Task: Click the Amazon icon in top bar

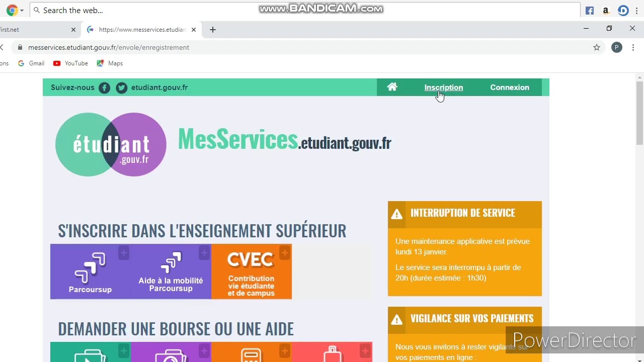Action: click(x=606, y=11)
